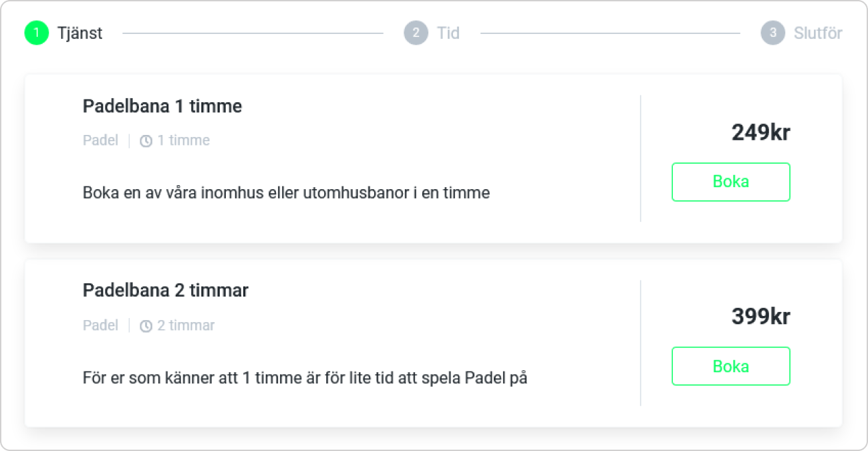Click the green step 1 circle

(37, 33)
